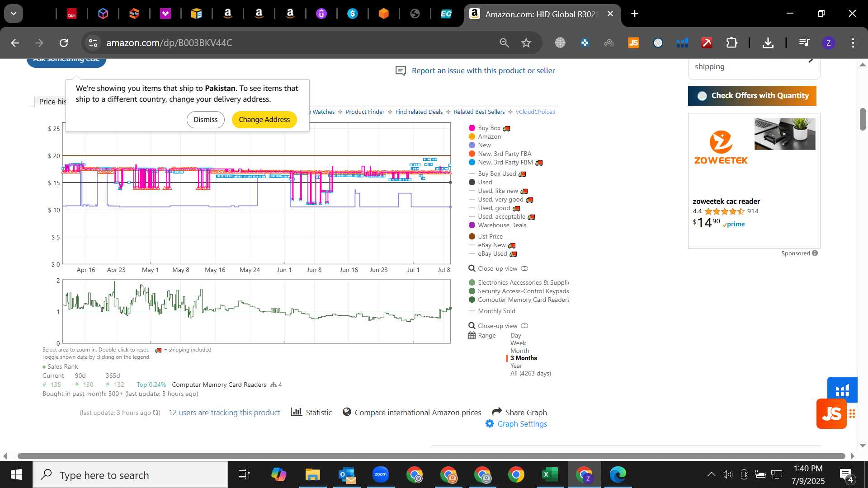Switch to the EC tab

446,14
